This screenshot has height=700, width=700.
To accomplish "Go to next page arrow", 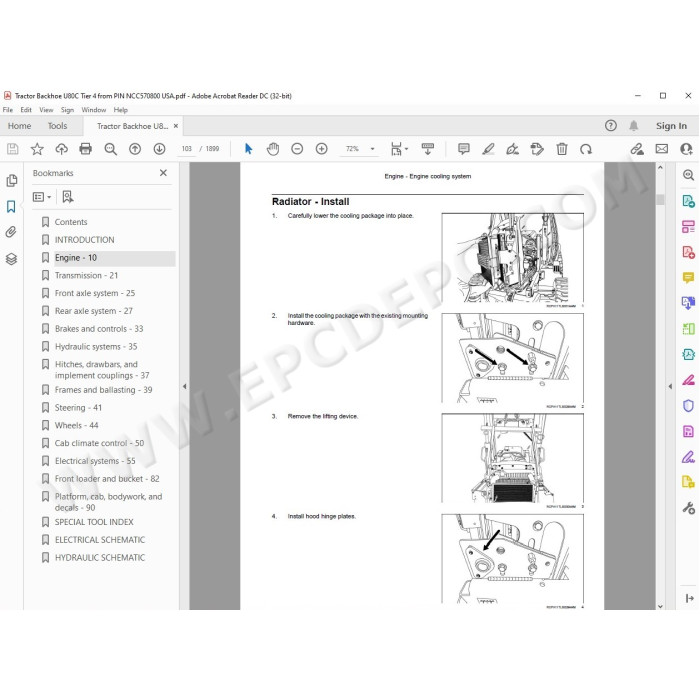I will (159, 149).
